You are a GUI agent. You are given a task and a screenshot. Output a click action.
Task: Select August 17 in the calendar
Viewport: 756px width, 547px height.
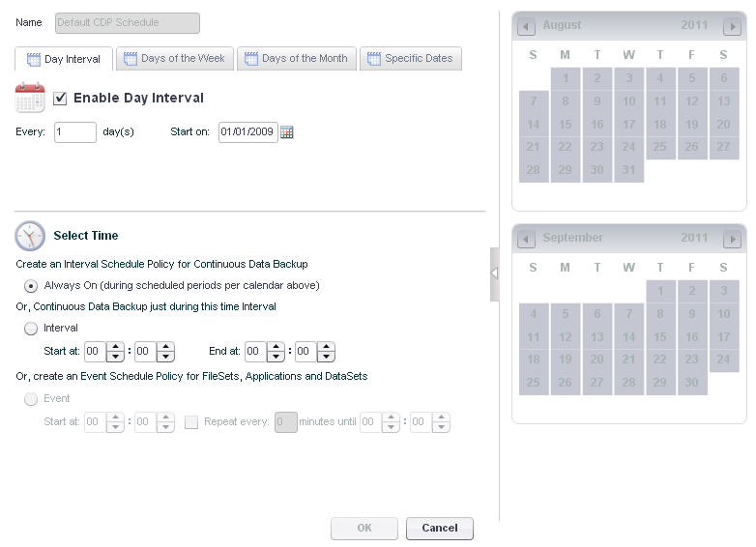[628, 125]
